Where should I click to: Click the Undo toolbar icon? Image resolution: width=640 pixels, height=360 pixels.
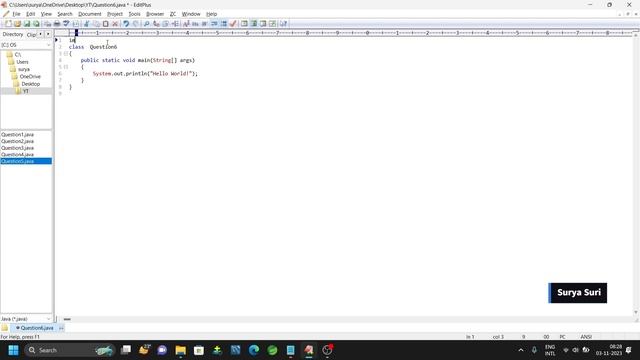pos(126,24)
